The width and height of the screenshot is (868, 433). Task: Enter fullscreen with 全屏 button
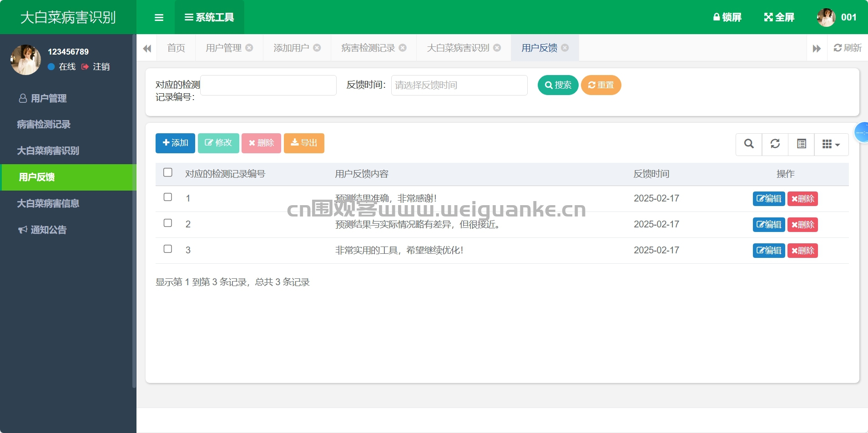click(x=779, y=17)
